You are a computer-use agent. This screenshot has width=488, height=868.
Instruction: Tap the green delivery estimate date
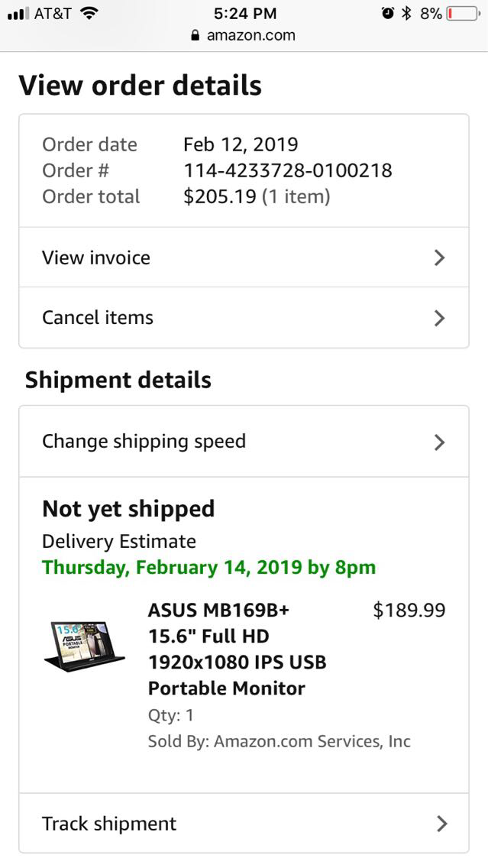click(x=208, y=568)
